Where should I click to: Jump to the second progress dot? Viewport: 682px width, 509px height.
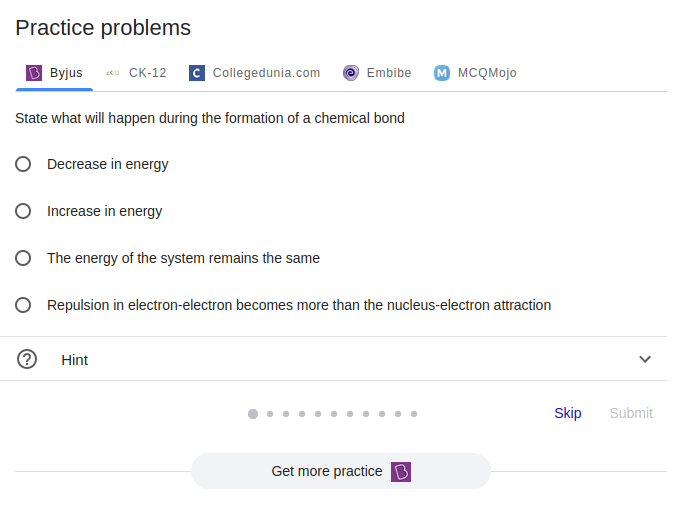click(x=270, y=413)
